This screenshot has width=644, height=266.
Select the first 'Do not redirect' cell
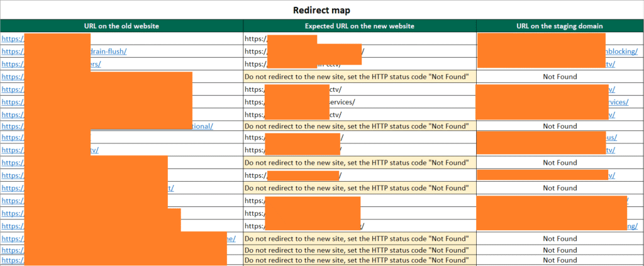point(359,76)
